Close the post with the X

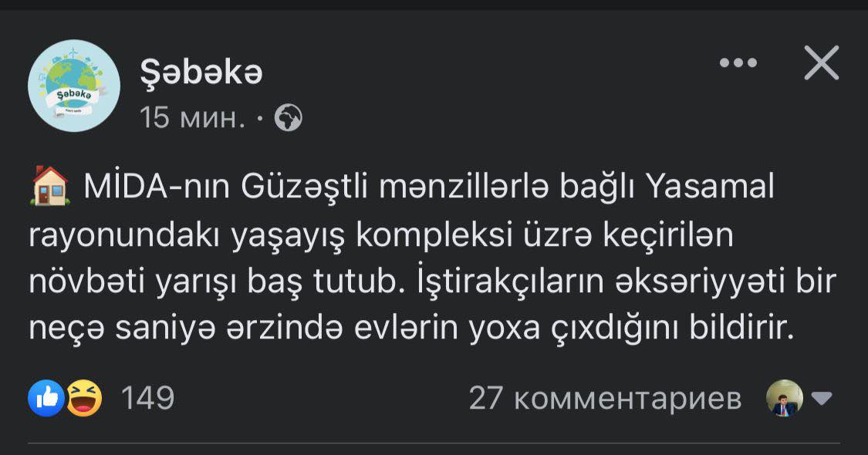coord(821,63)
